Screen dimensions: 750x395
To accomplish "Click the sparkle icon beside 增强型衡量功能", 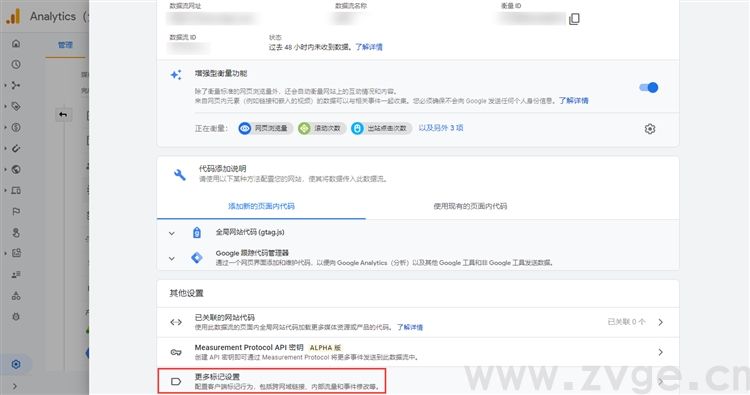I will tap(176, 75).
